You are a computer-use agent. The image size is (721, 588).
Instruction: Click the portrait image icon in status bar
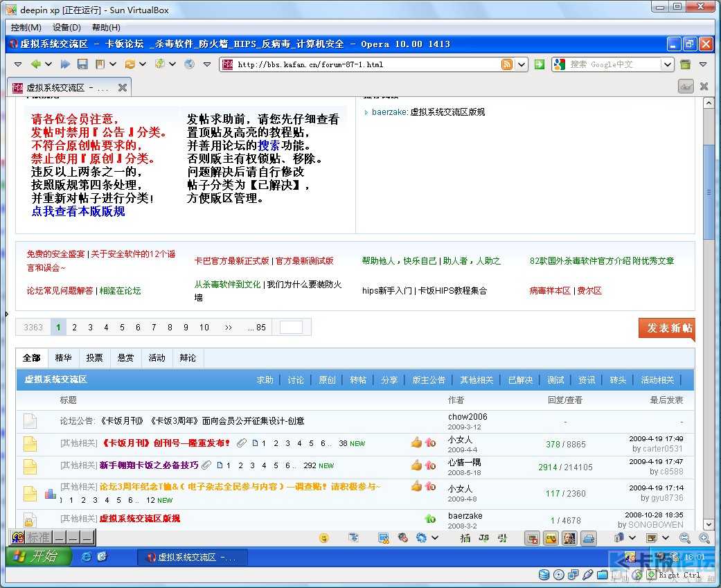click(x=569, y=538)
